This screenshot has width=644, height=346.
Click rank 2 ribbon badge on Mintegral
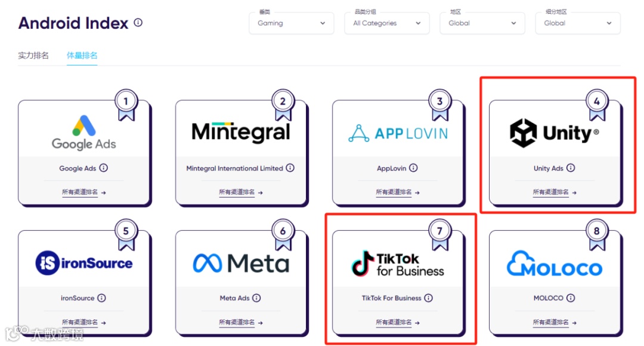click(283, 104)
